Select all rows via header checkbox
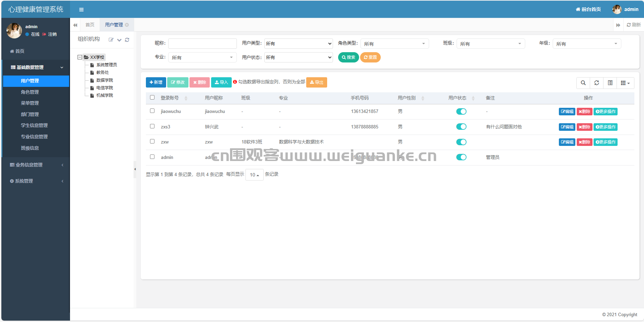The image size is (644, 322). 152,97
